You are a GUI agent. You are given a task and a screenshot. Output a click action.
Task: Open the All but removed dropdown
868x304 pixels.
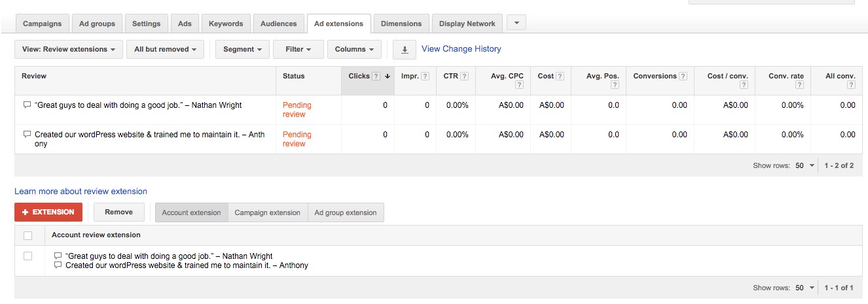[165, 50]
